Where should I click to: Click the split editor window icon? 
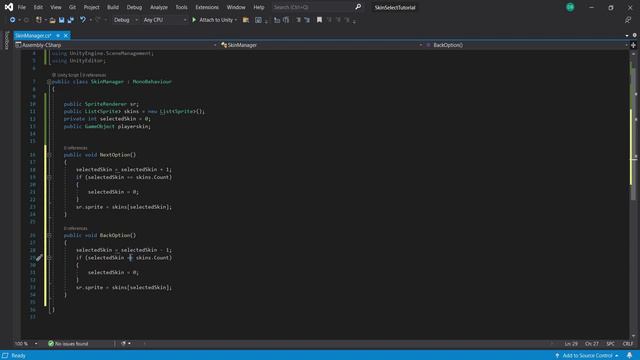tap(633, 45)
